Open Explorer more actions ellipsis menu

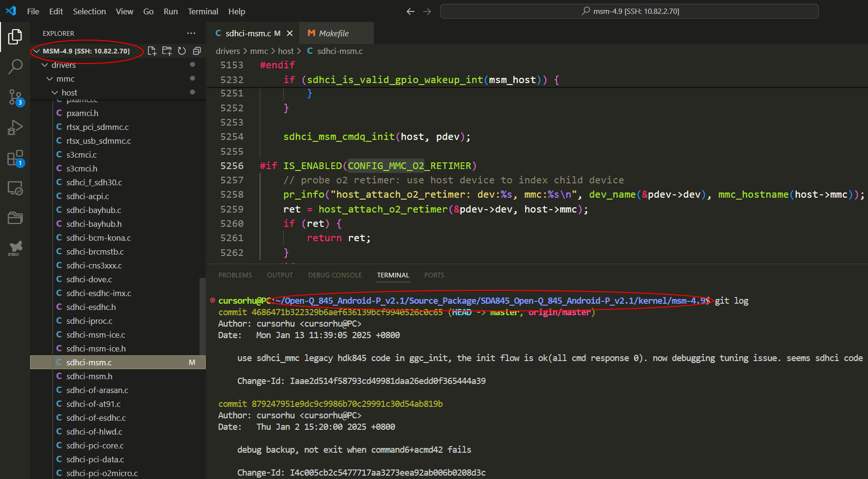[x=191, y=33]
